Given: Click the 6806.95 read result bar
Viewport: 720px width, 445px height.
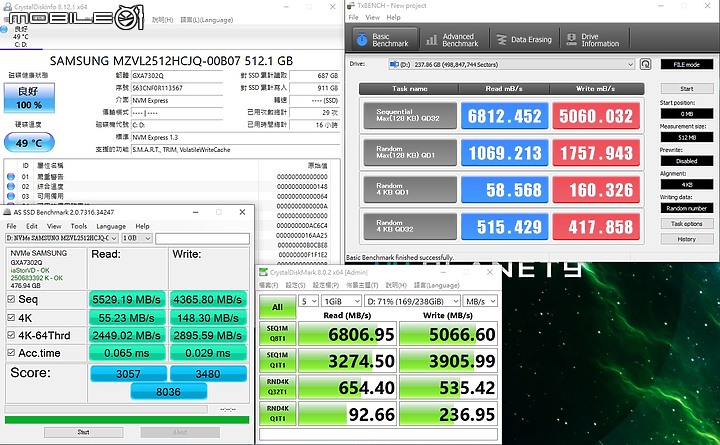Looking at the screenshot, I should [347, 334].
